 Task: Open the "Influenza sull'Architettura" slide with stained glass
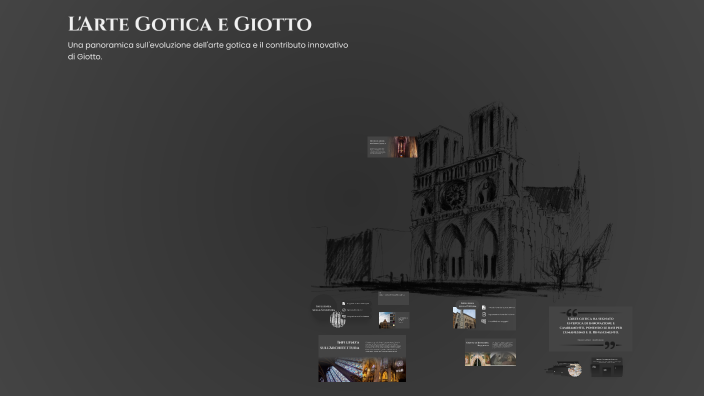[x=362, y=359]
